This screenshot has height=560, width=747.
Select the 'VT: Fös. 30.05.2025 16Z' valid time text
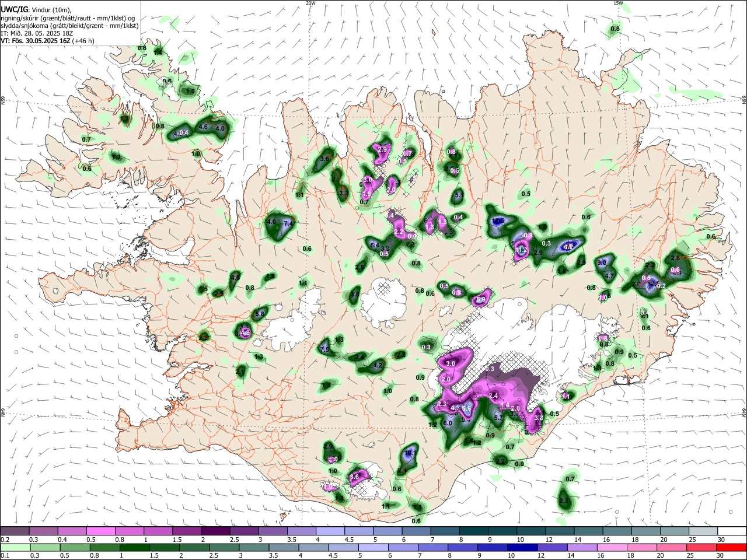pyautogui.click(x=36, y=41)
